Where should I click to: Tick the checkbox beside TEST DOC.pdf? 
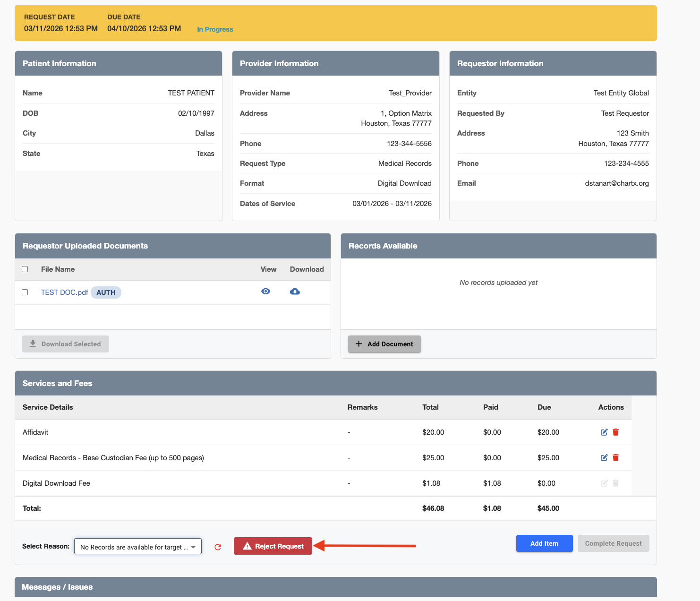pyautogui.click(x=25, y=292)
